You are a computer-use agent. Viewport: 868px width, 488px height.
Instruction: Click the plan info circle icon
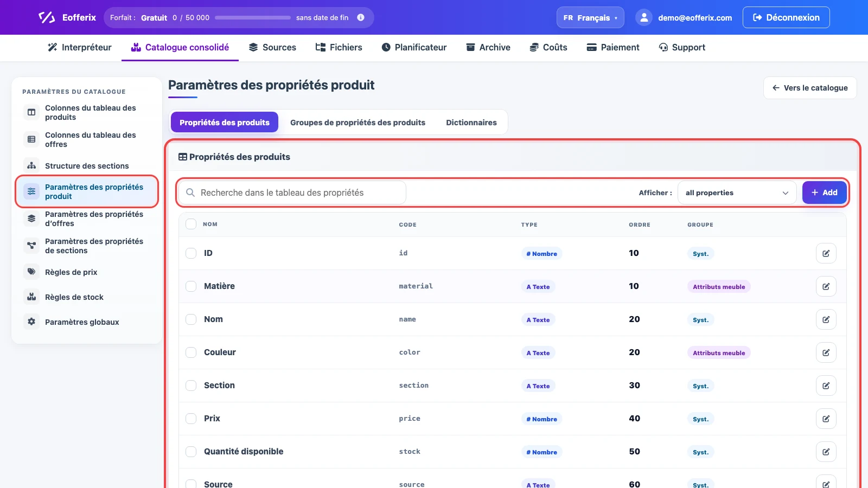pyautogui.click(x=361, y=17)
